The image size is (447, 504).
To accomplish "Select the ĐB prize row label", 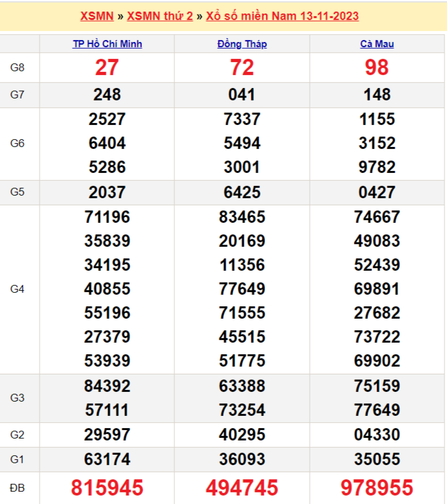I will point(17,487).
